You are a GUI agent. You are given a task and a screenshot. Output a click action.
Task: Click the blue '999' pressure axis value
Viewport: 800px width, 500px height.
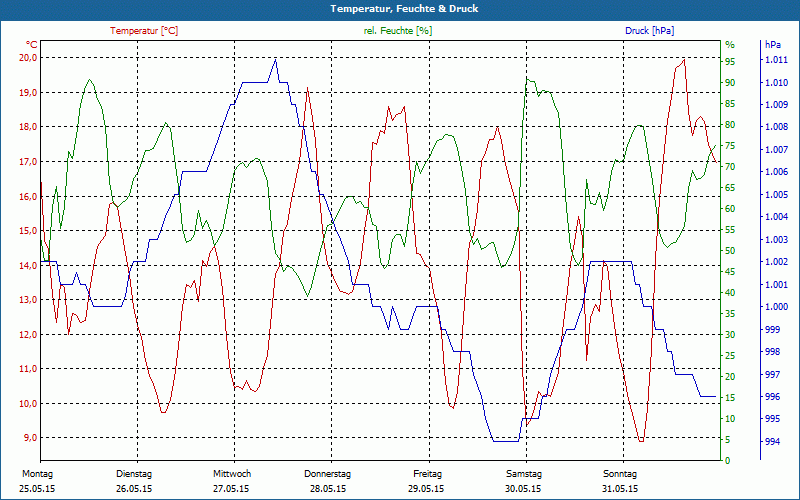point(773,329)
